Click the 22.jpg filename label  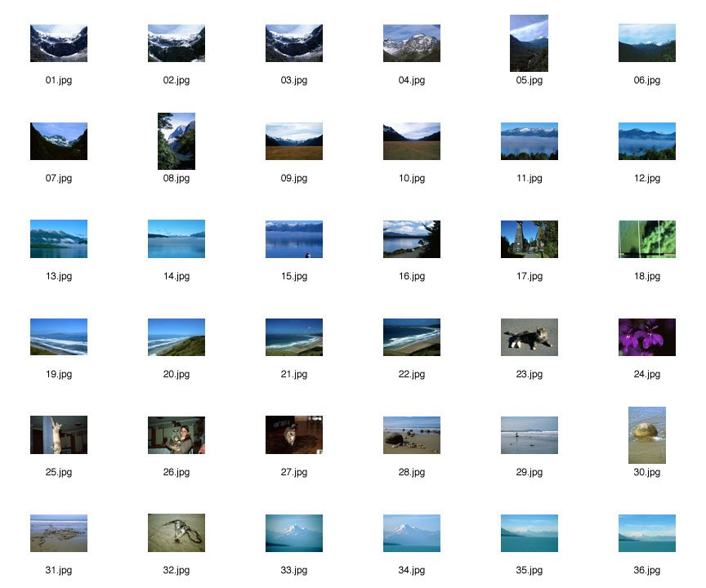pos(412,374)
